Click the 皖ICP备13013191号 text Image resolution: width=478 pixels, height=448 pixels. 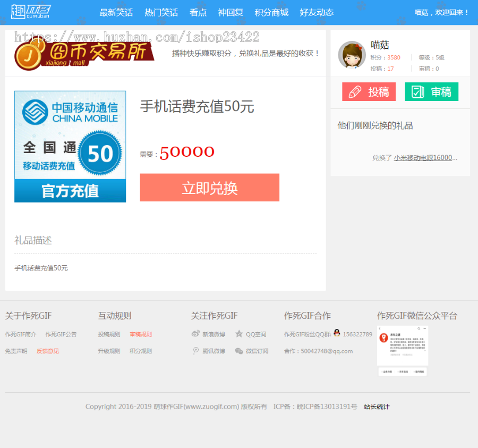327,407
